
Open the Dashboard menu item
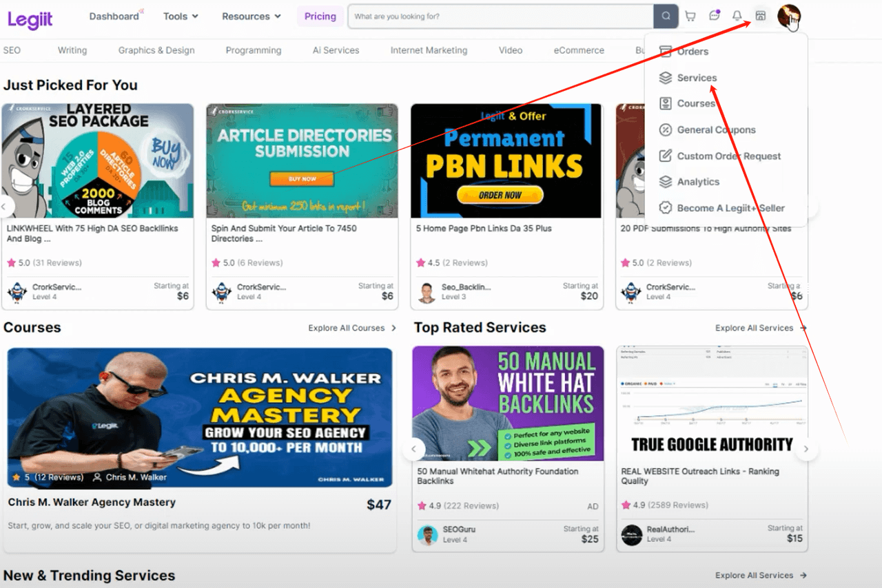pyautogui.click(x=115, y=16)
